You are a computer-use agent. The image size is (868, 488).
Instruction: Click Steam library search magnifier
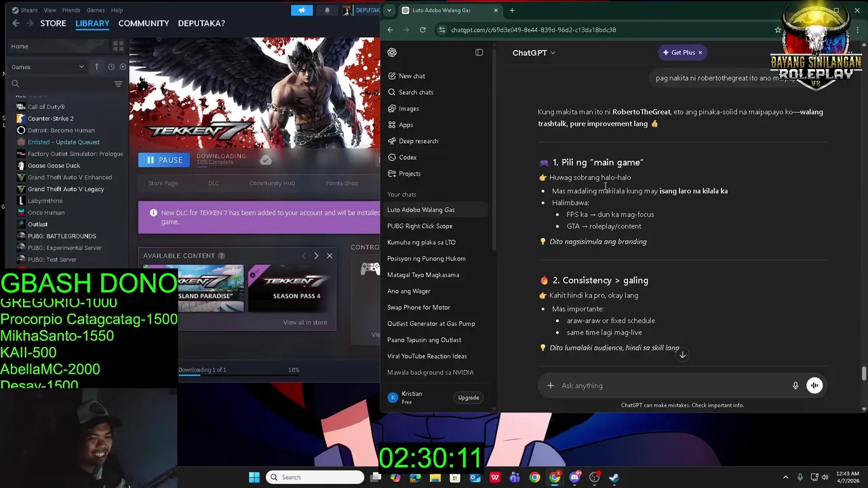point(15,84)
